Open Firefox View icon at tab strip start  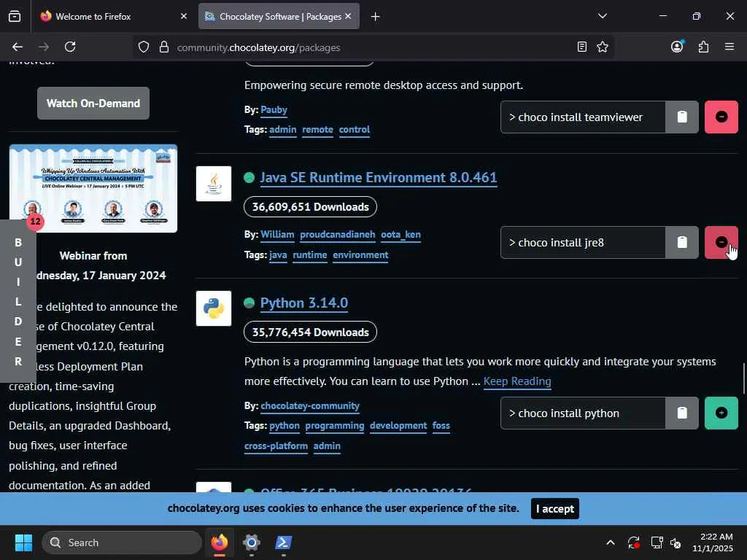pos(15,16)
